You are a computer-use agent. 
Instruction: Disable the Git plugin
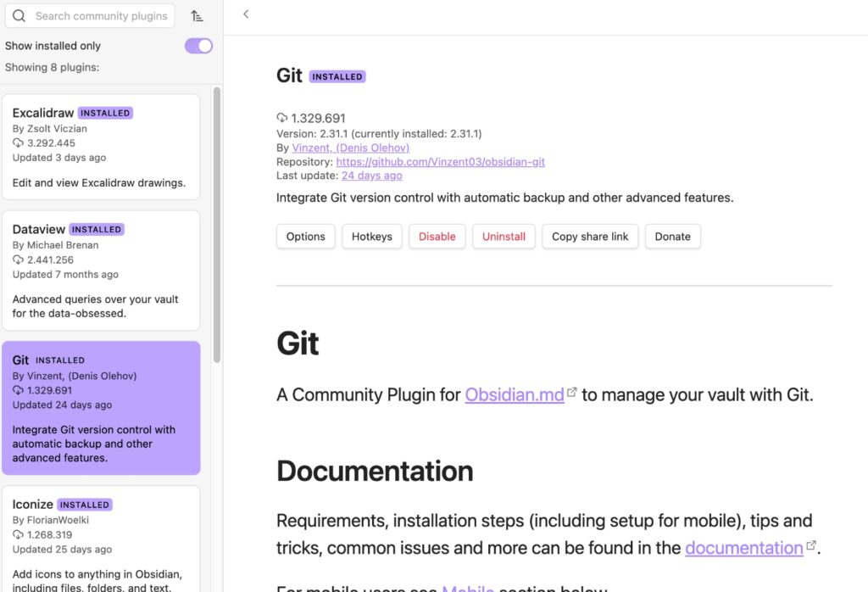pyautogui.click(x=437, y=237)
